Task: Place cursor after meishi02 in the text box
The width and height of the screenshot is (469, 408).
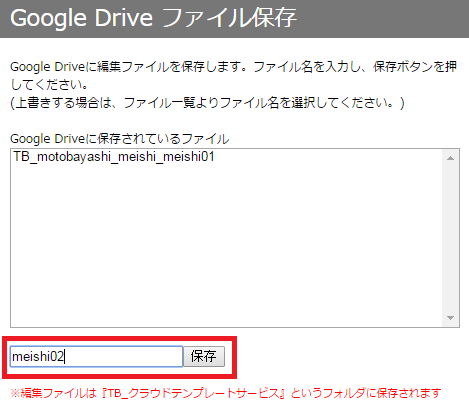Action: 64,357
